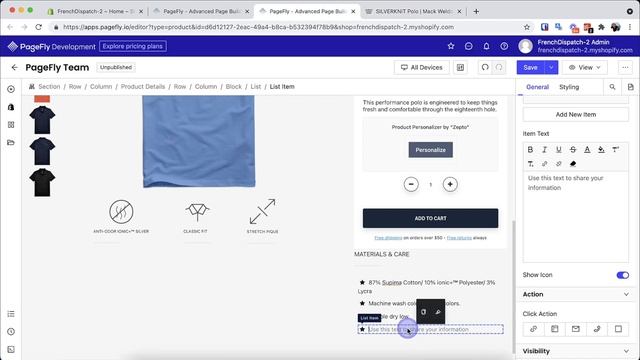640x360 pixels.
Task: Choose the page section click action icon
Action: pos(555,329)
